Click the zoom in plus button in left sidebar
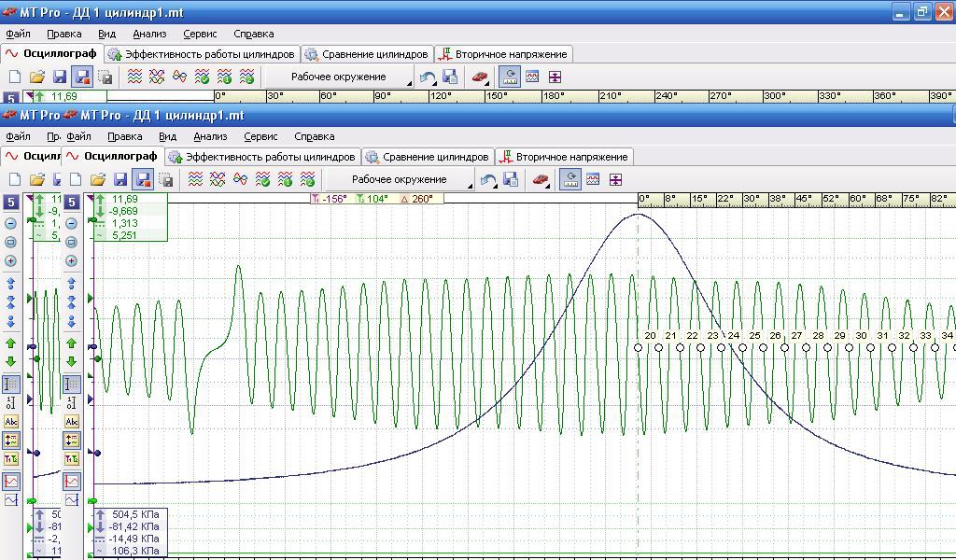 (x=11, y=261)
